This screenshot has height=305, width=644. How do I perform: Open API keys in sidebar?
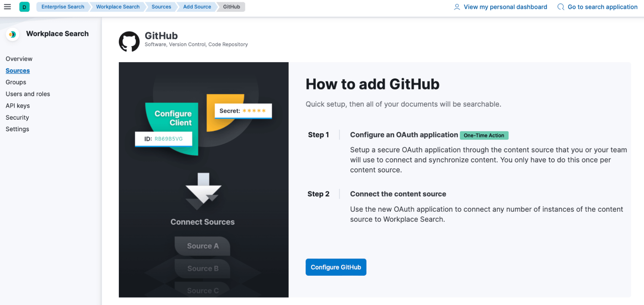[x=18, y=106]
